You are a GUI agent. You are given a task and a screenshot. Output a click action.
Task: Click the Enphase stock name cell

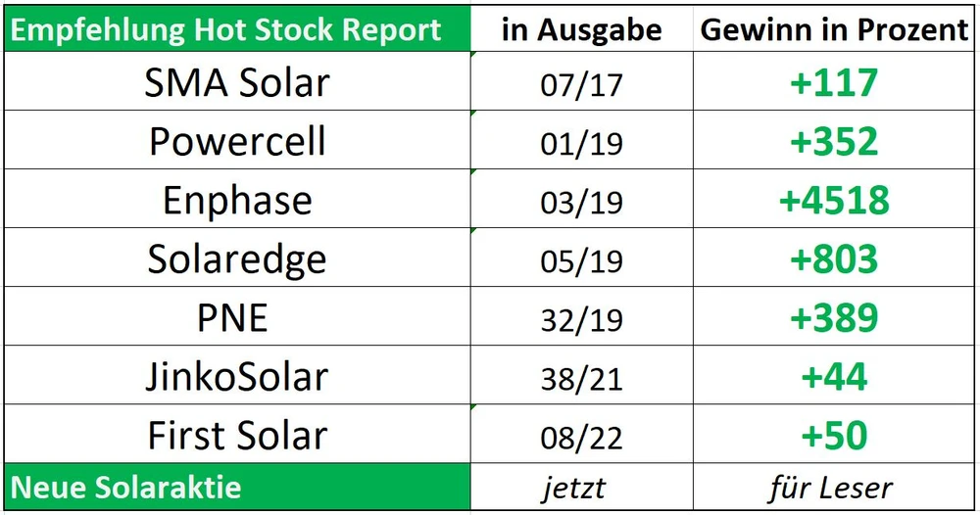click(236, 201)
